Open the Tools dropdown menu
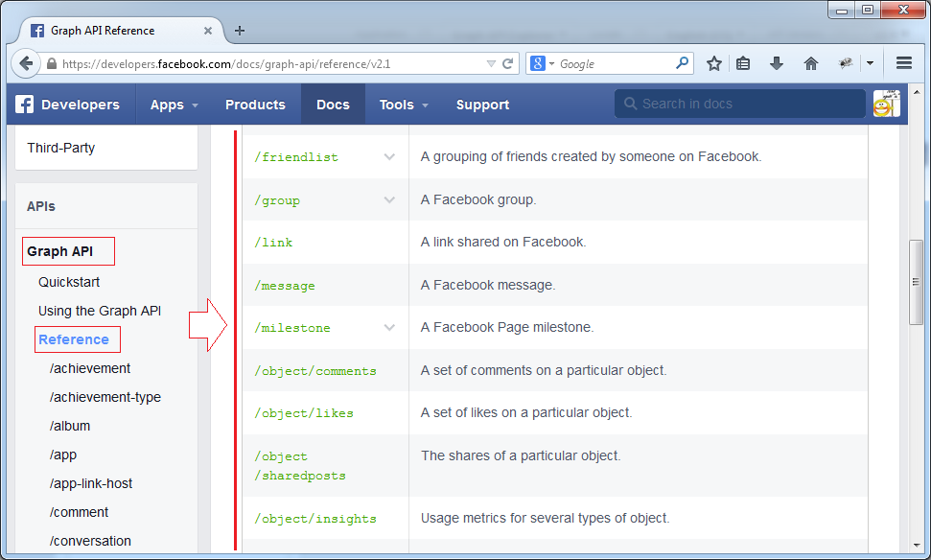The height and width of the screenshot is (560, 931). (x=403, y=105)
